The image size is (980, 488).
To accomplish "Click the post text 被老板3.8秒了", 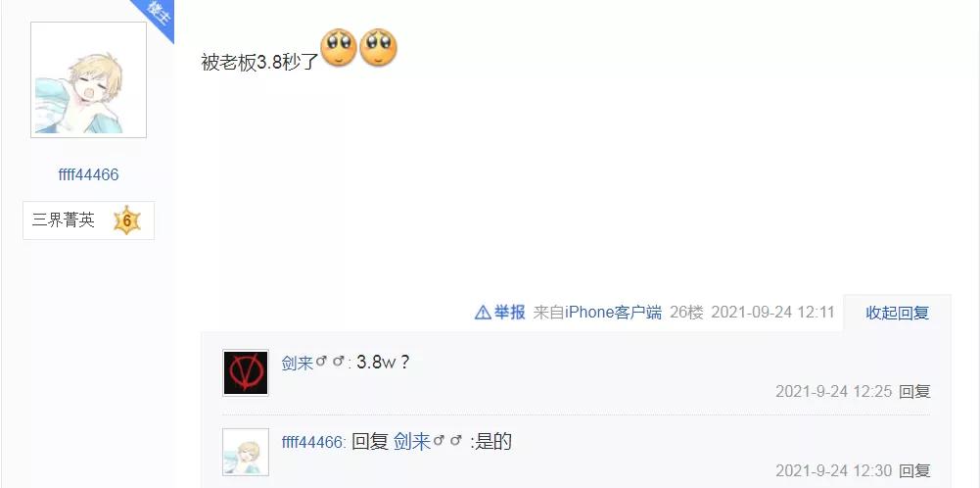I will coord(260,62).
